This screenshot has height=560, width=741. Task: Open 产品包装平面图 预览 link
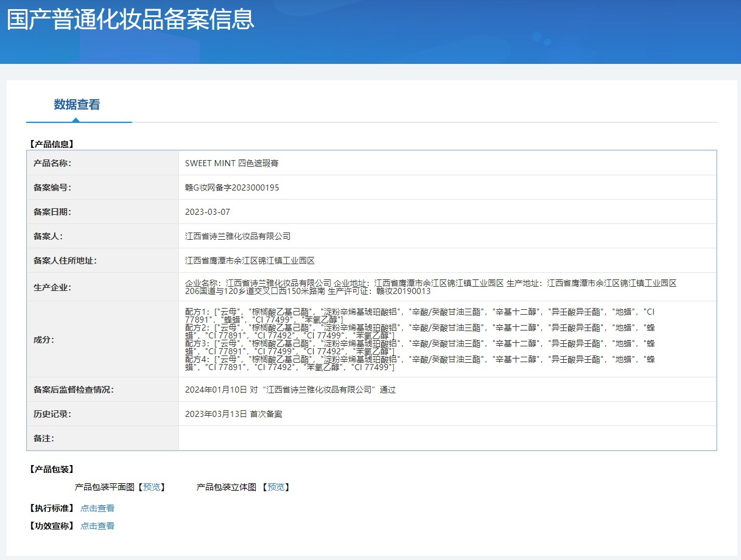[x=152, y=487]
